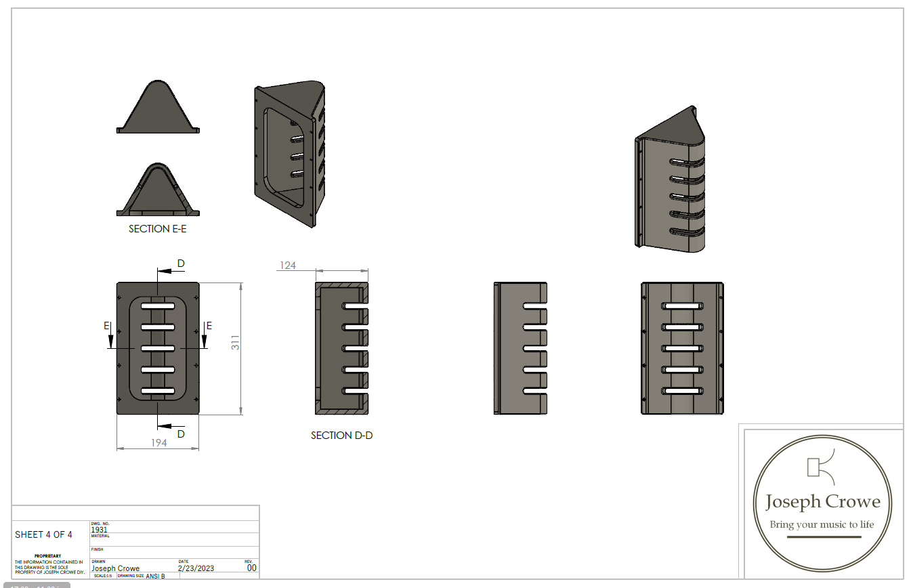Click the ANSI B drawing size field
The width and height of the screenshot is (911, 588).
[x=155, y=576]
